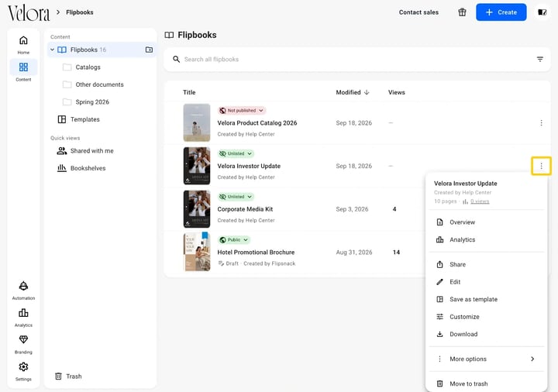Open Catalogs folder

pos(81,67)
